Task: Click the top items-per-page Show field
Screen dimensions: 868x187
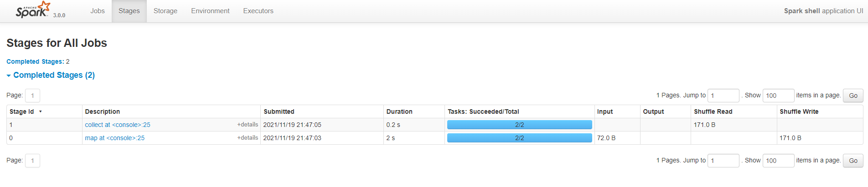Action: [x=778, y=96]
